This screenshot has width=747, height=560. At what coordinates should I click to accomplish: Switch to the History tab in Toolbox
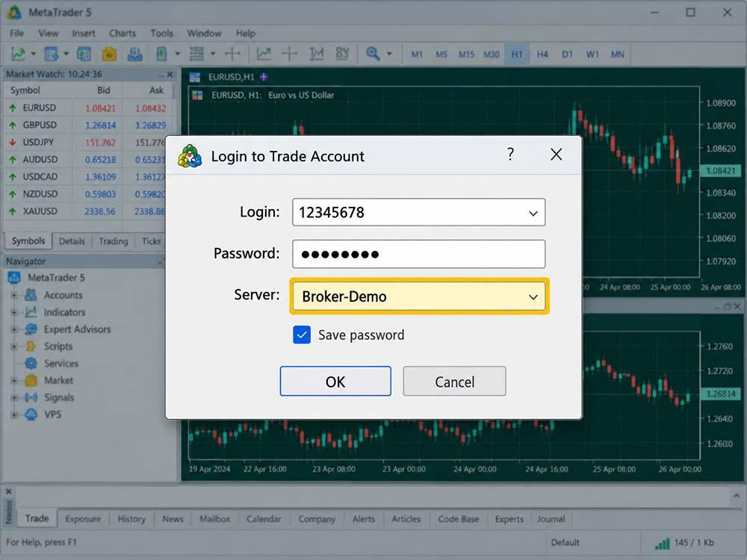131,519
